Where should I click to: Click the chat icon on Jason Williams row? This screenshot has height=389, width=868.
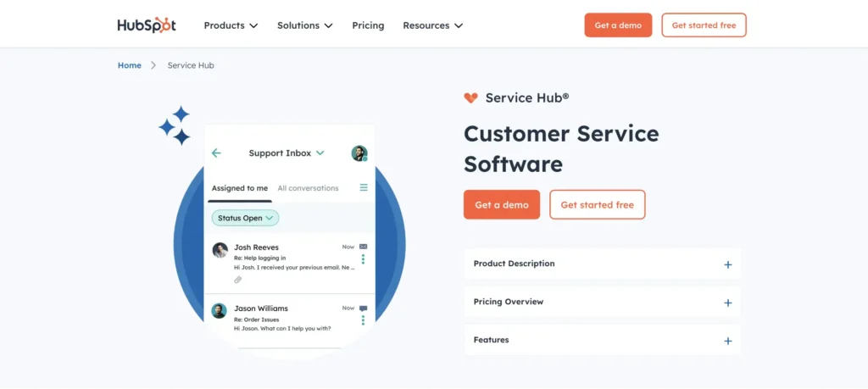pyautogui.click(x=363, y=308)
